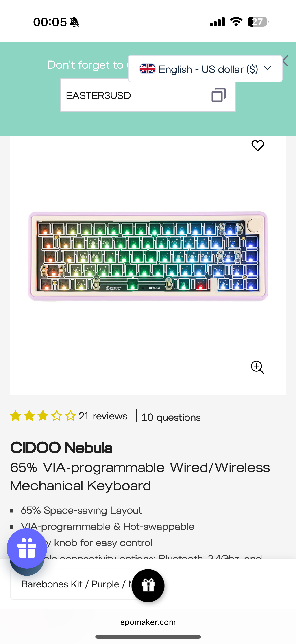The width and height of the screenshot is (296, 644).
Task: Tap the silent mode bell icon
Action: click(x=74, y=22)
